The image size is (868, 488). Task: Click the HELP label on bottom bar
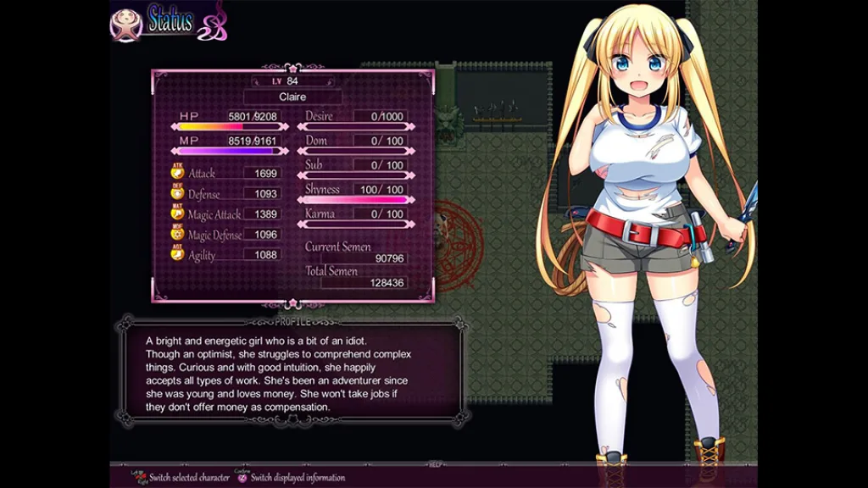(x=436, y=465)
